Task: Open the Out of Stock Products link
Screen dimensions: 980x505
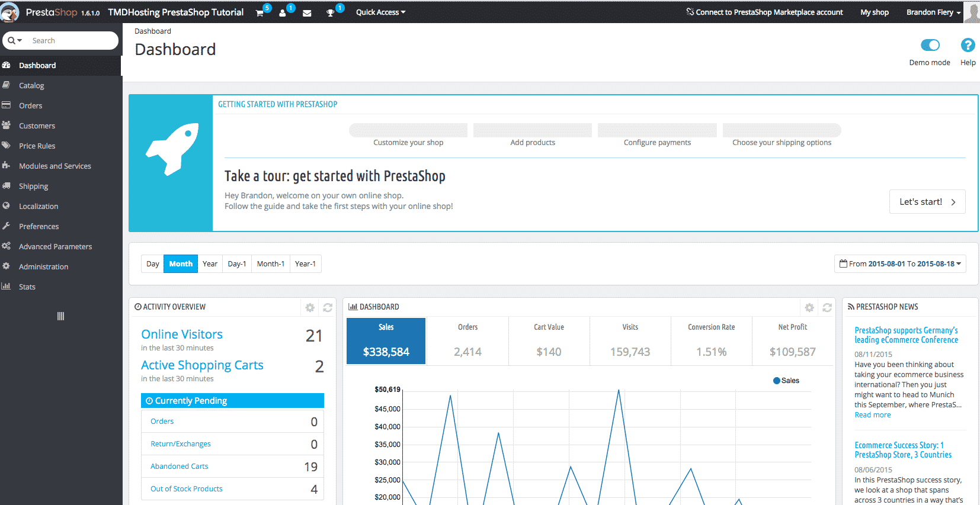Action: coord(186,489)
